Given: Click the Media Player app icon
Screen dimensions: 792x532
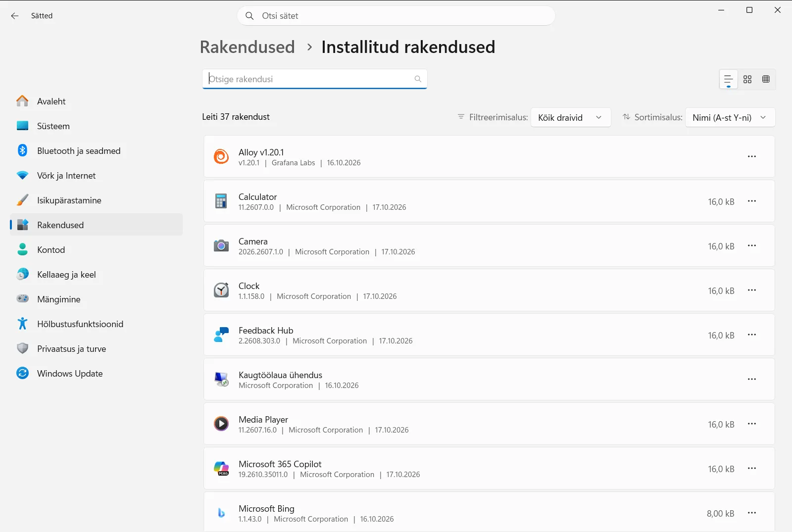Looking at the screenshot, I should click(221, 424).
